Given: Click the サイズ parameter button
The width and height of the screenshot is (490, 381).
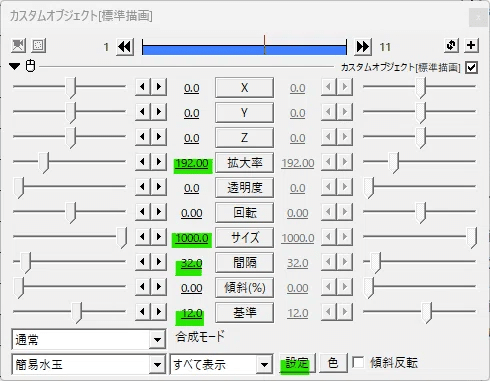Looking at the screenshot, I should (x=244, y=238).
